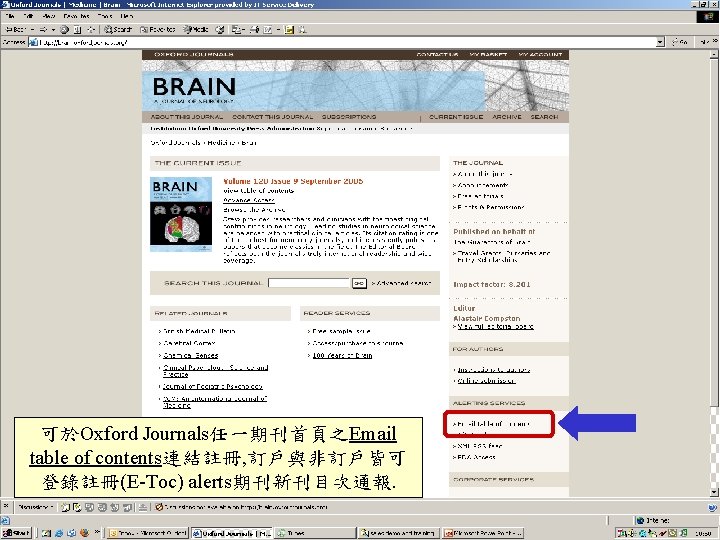The width and height of the screenshot is (720, 540).
Task: Click the Start button on the taskbar
Action: [x=16, y=533]
